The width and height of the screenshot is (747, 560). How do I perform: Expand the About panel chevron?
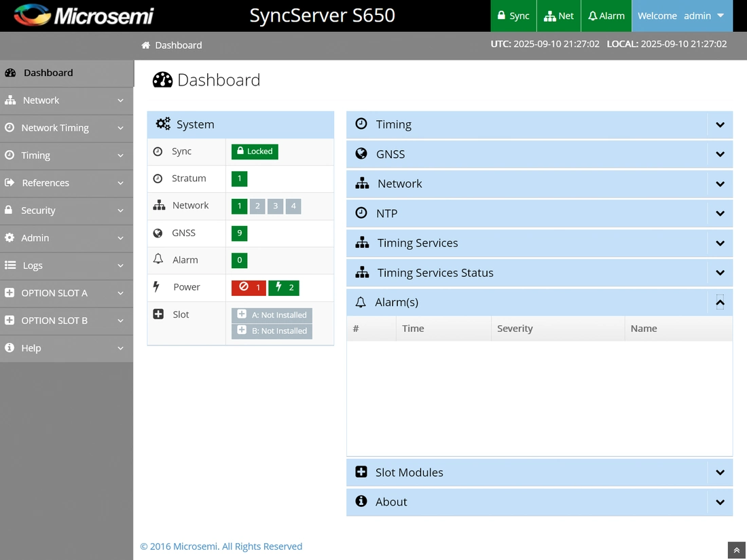720,502
